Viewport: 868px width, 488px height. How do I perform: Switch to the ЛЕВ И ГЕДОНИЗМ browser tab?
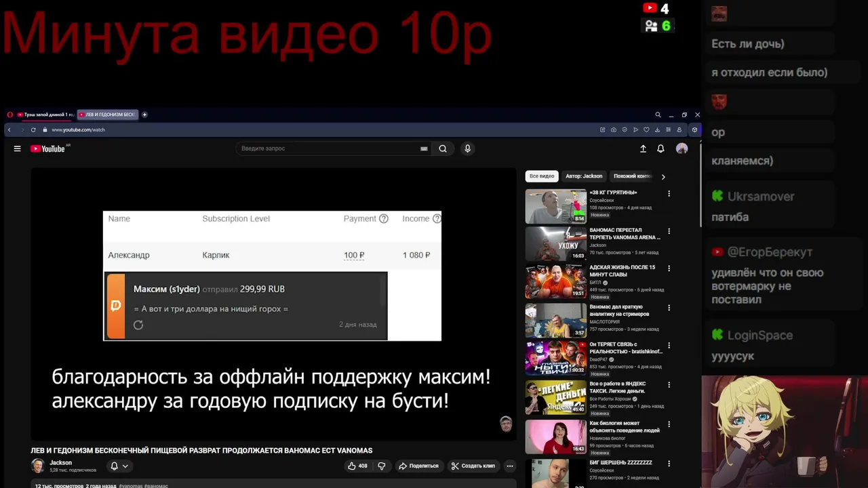click(106, 115)
